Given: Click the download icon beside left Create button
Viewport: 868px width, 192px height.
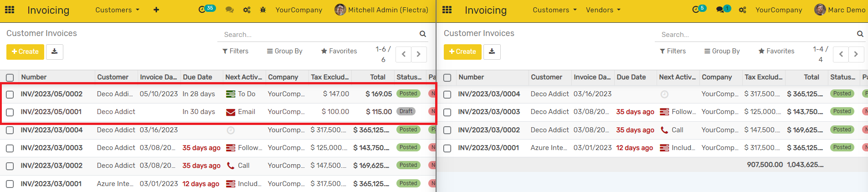Looking at the screenshot, I should 54,52.
